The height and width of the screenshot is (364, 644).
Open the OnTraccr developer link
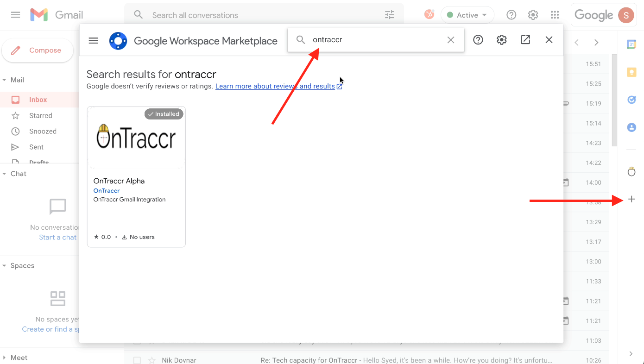click(x=107, y=190)
